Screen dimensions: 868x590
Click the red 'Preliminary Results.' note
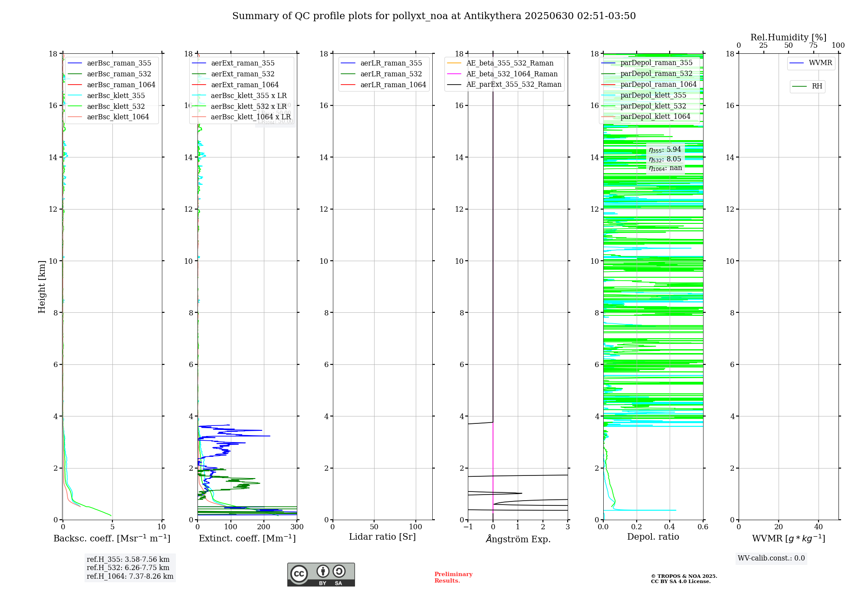pos(454,577)
